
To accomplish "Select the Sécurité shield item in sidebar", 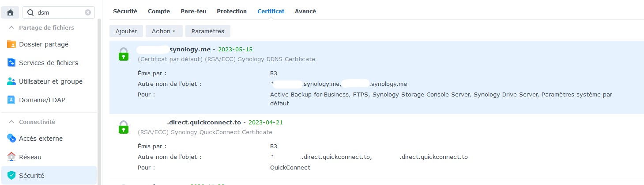I will (x=11, y=176).
